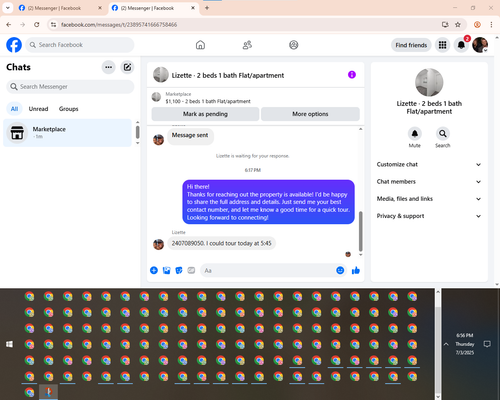
Task: Click the Message sent bubble
Action: [x=190, y=135]
